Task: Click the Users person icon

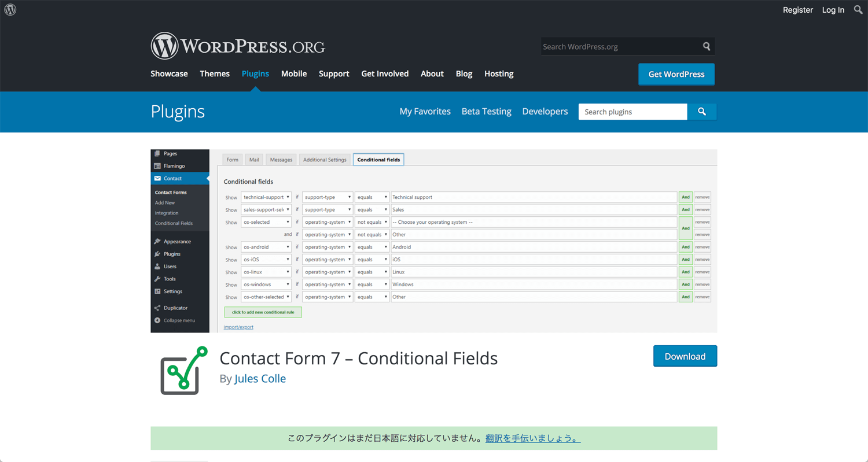Action: pos(157,267)
